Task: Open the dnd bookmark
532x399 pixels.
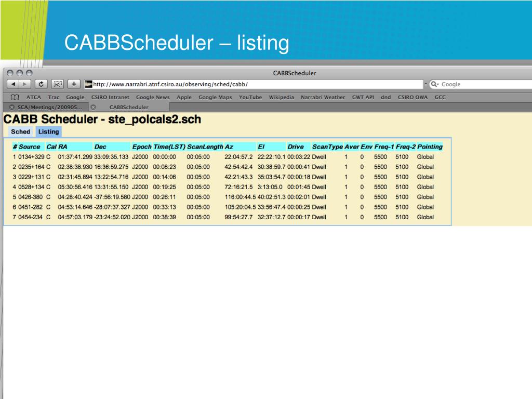Action: click(x=386, y=97)
